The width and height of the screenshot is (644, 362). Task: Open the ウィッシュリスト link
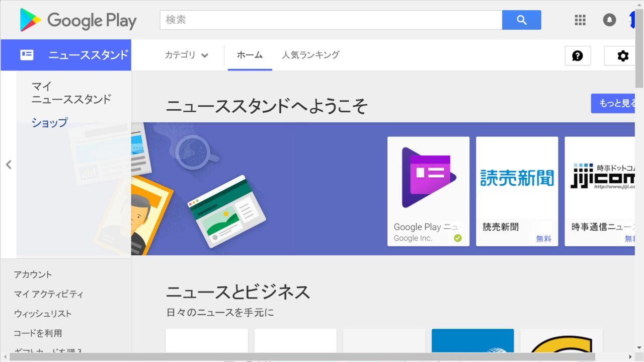43,314
